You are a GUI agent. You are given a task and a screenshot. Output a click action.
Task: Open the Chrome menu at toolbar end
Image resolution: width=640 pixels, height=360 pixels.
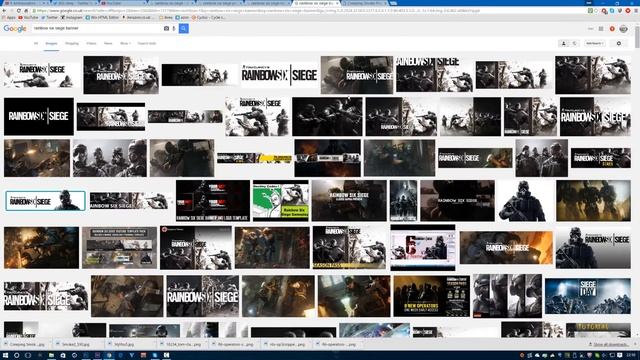pyautogui.click(x=636, y=11)
